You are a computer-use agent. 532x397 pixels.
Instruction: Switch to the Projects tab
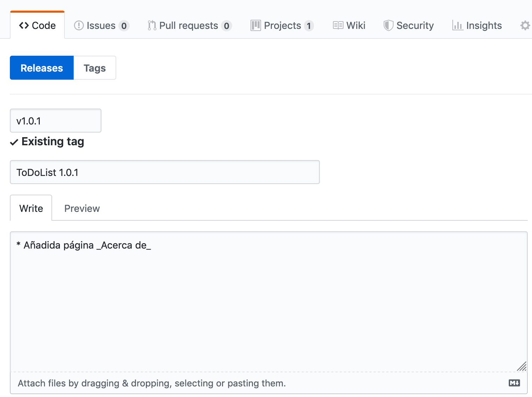point(282,25)
